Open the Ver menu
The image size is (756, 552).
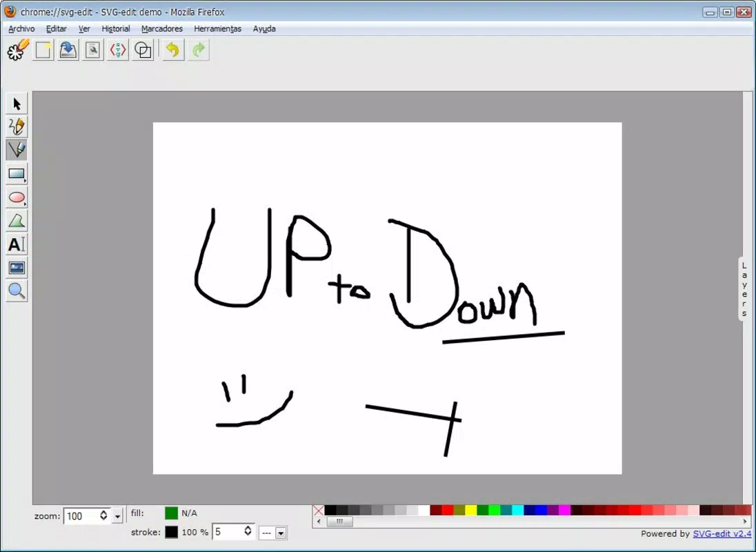(84, 29)
